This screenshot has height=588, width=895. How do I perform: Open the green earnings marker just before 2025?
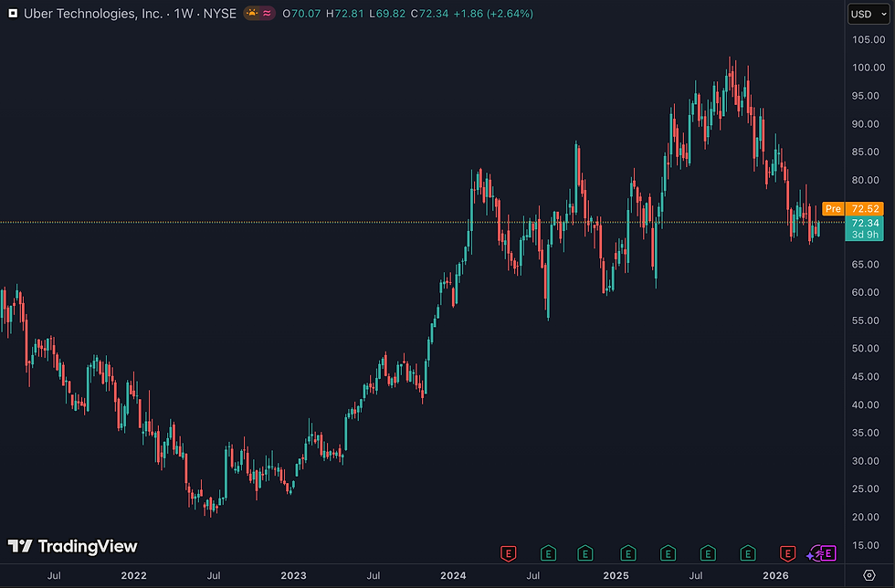585,553
